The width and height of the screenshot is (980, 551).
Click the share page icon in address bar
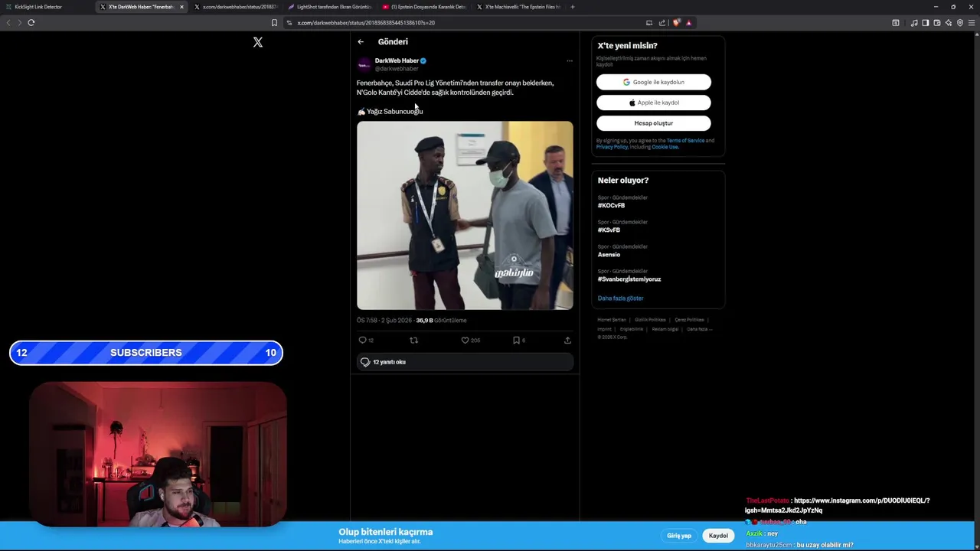point(662,23)
